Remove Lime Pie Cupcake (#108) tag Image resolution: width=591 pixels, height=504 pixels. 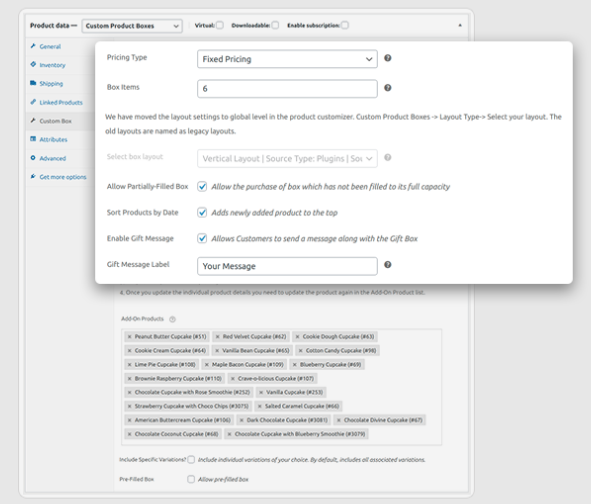pos(129,365)
